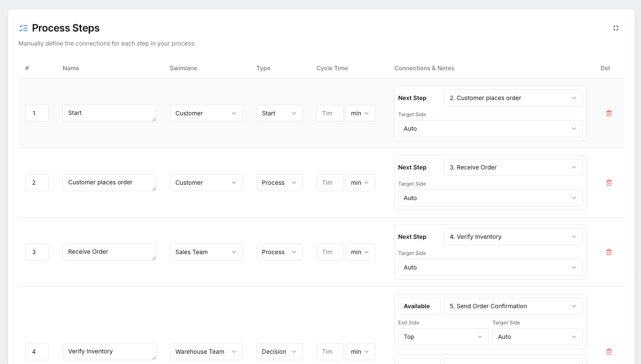Delete the Customer places order step

point(609,183)
